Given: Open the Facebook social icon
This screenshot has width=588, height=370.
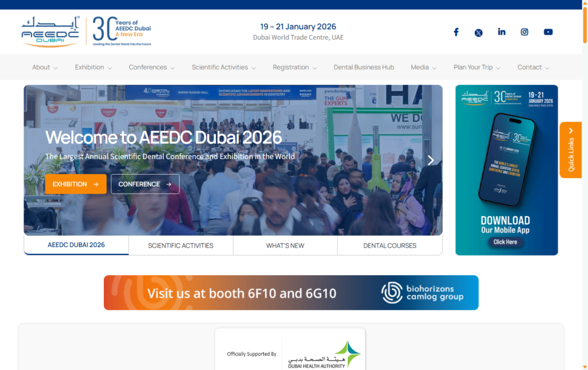Looking at the screenshot, I should (456, 32).
